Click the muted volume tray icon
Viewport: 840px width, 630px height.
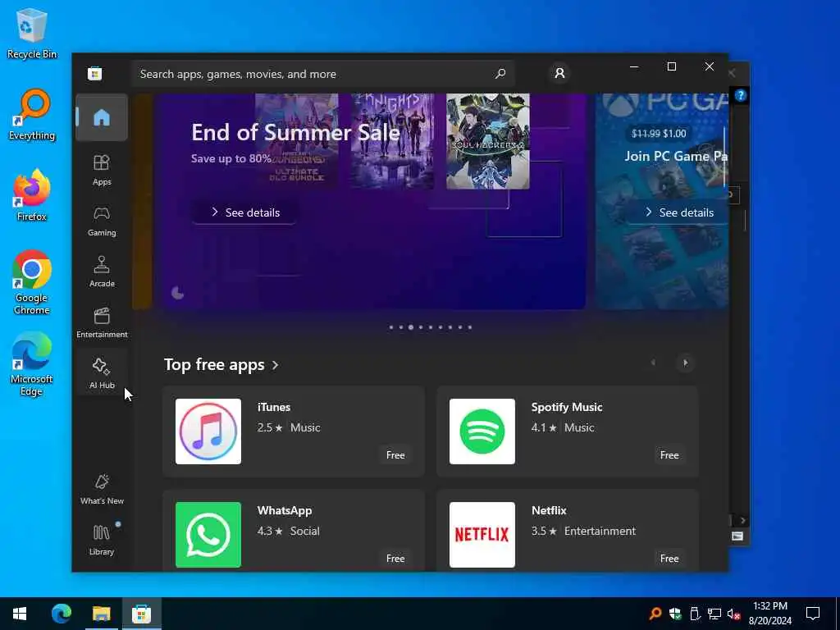[x=734, y=614]
